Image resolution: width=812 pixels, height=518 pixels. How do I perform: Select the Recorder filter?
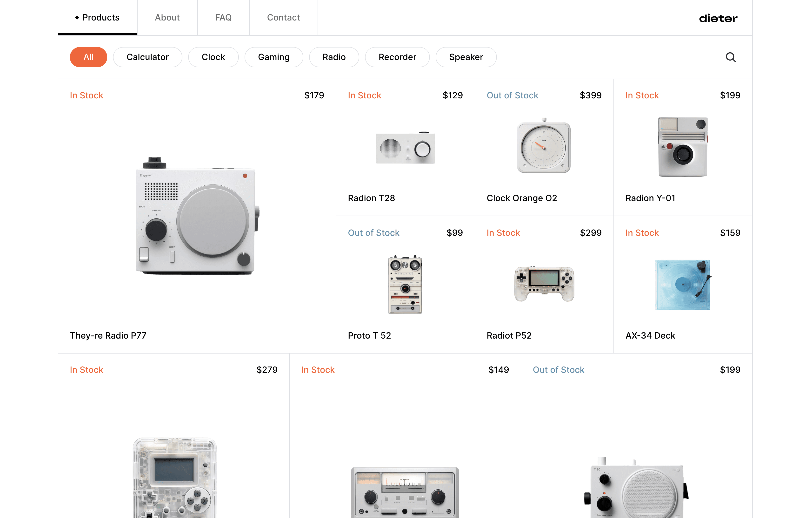pyautogui.click(x=397, y=57)
